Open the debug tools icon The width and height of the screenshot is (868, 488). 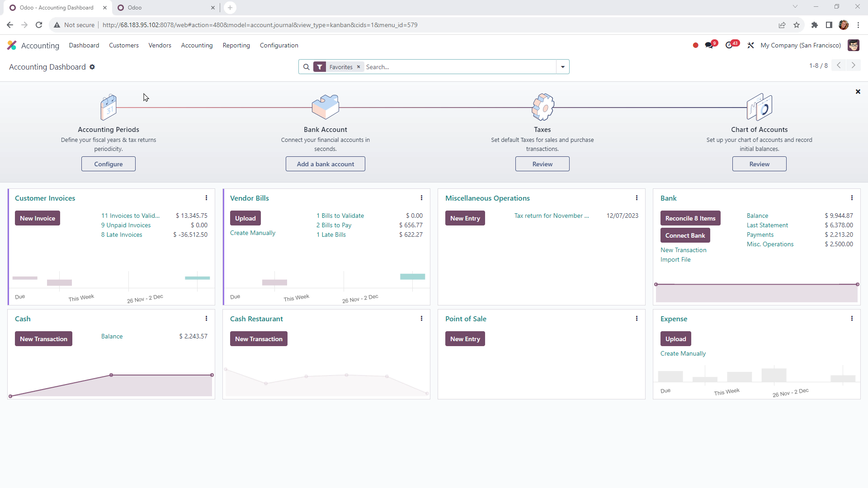750,45
